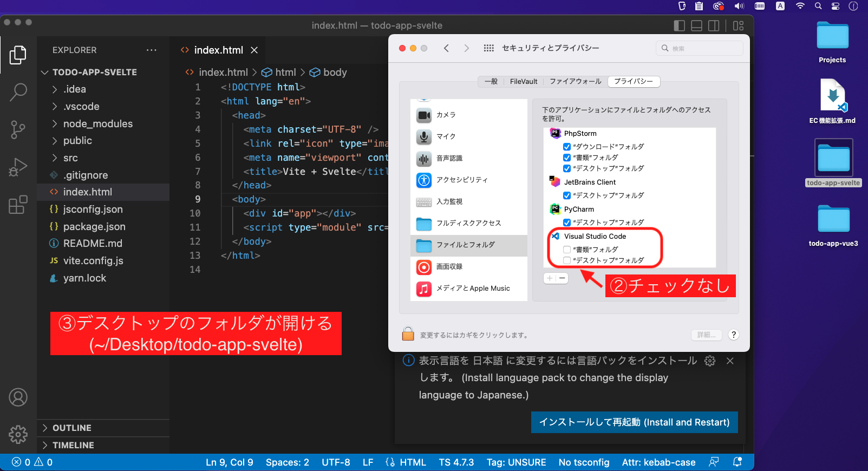Open the Manage gear in activity bar

(x=18, y=434)
